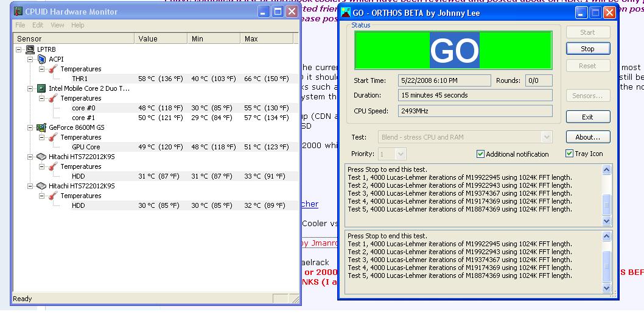Click the Reset button in ORTHOS
Viewport: 644px width, 320px height.
588,66
